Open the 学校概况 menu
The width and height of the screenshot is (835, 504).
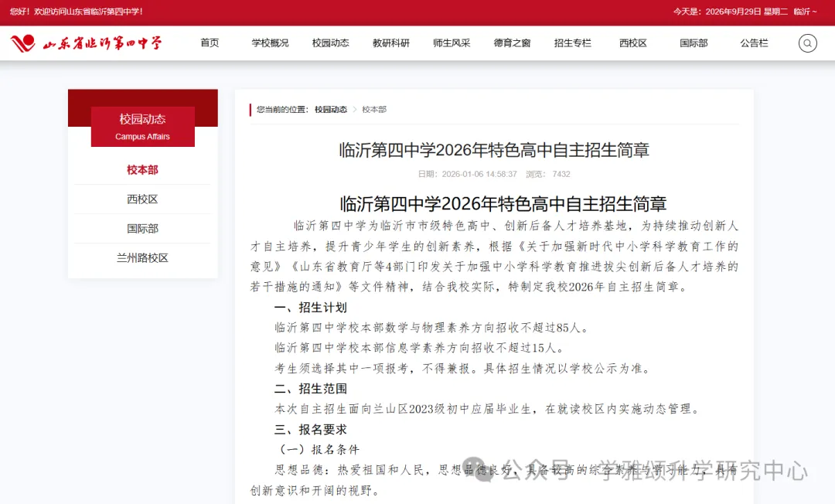coord(270,43)
